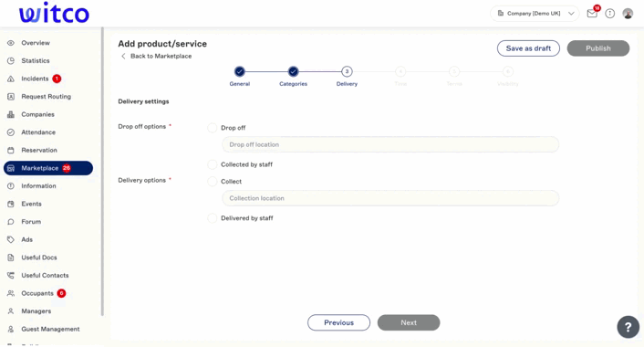
Task: Click the Occupants people icon
Action: tap(11, 293)
